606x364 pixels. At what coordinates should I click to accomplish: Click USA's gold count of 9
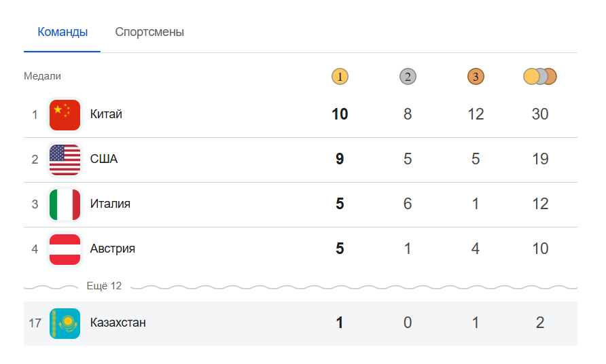[x=340, y=159]
